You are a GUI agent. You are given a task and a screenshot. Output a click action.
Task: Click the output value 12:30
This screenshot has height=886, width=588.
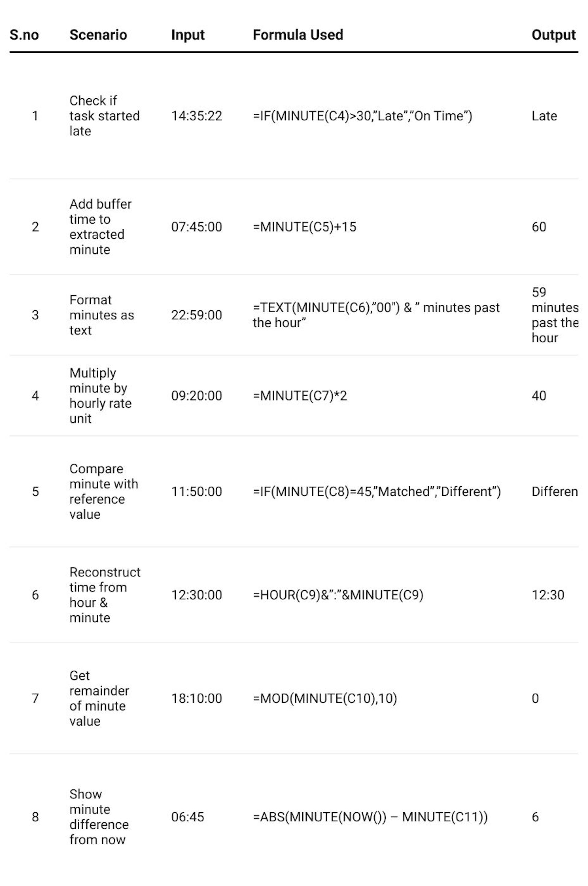(548, 595)
